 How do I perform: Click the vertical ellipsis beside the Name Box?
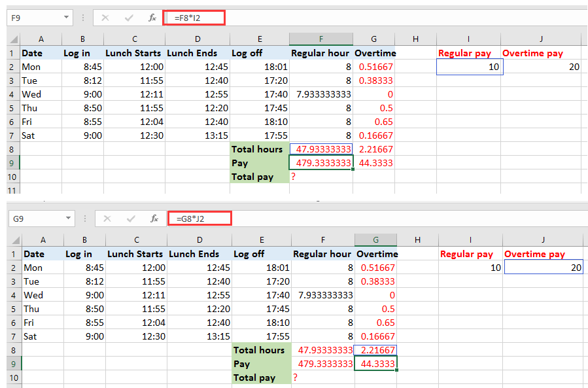tap(84, 18)
